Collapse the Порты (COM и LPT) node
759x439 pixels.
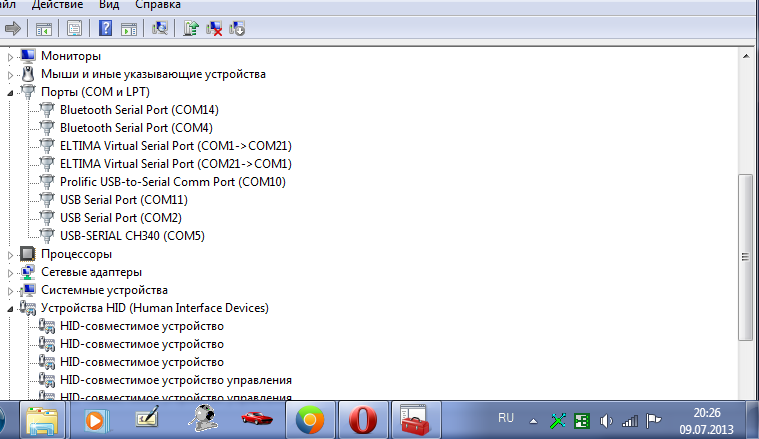(x=10, y=93)
